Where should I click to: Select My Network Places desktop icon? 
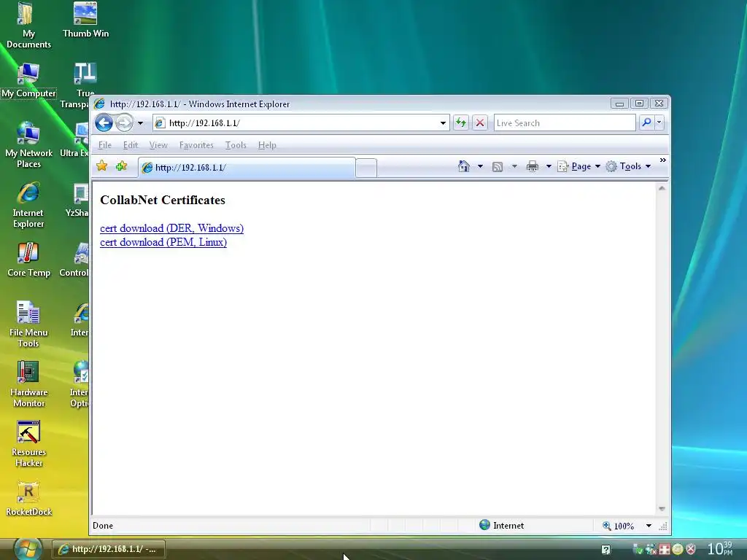point(28,145)
